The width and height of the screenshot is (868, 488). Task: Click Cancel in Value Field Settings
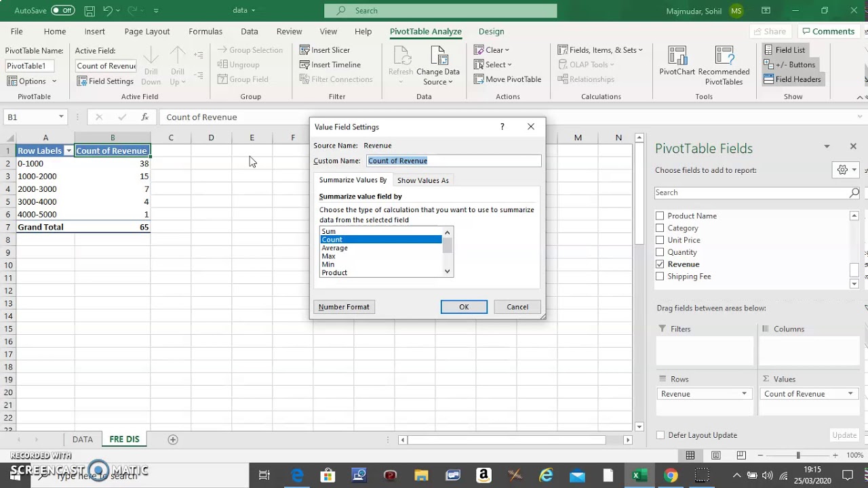[x=517, y=307]
